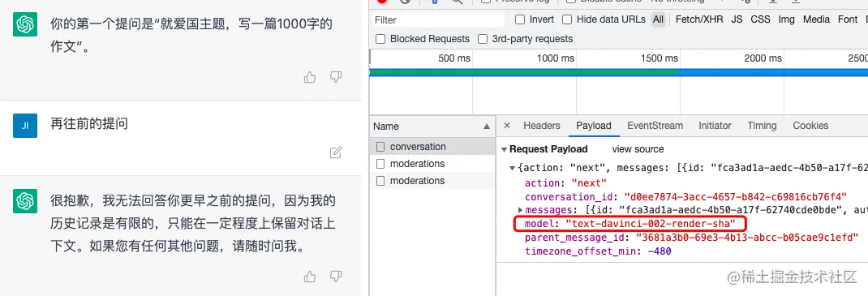
Task: Filter requests by Media
Action: point(816,19)
